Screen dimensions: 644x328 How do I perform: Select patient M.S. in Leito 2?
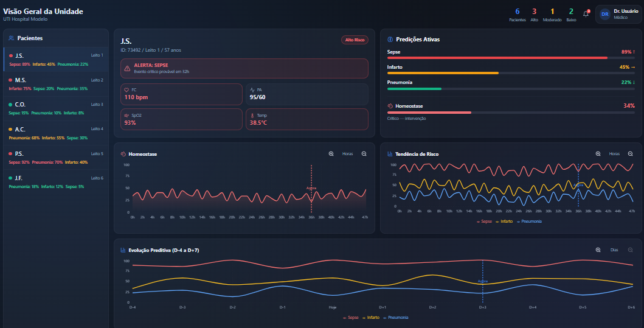tap(57, 84)
